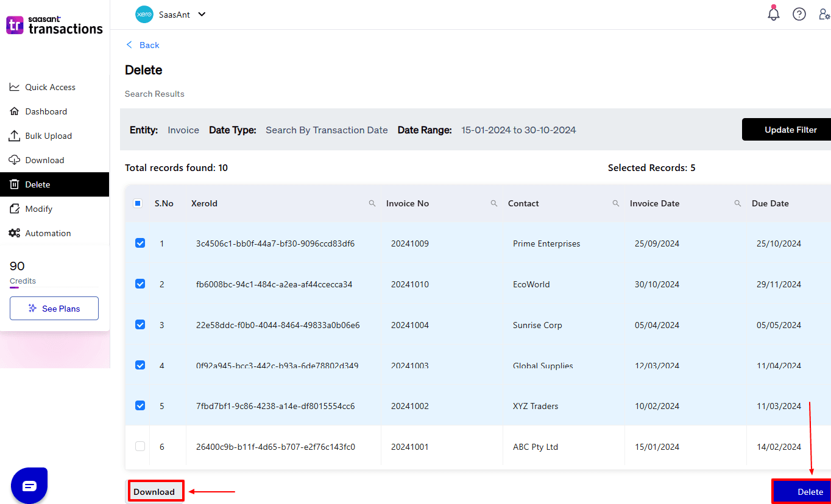Open the help question mark icon
Screen dimensions: 831x504
point(799,14)
